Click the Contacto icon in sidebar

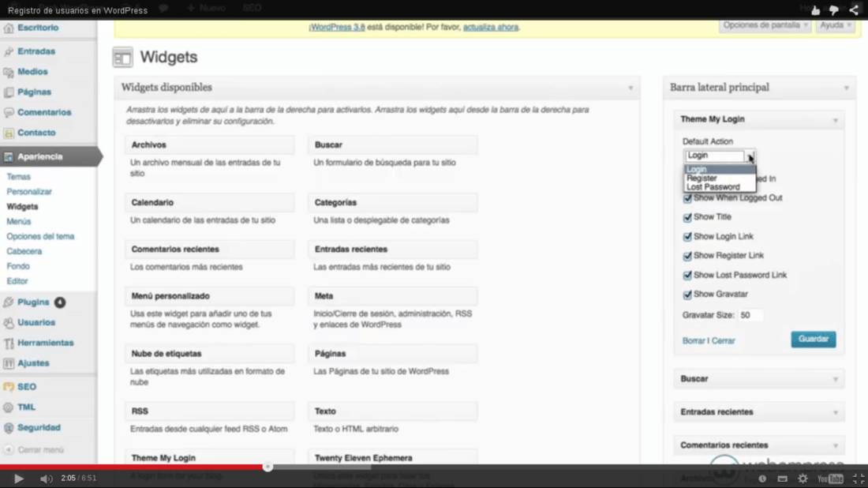(9, 133)
